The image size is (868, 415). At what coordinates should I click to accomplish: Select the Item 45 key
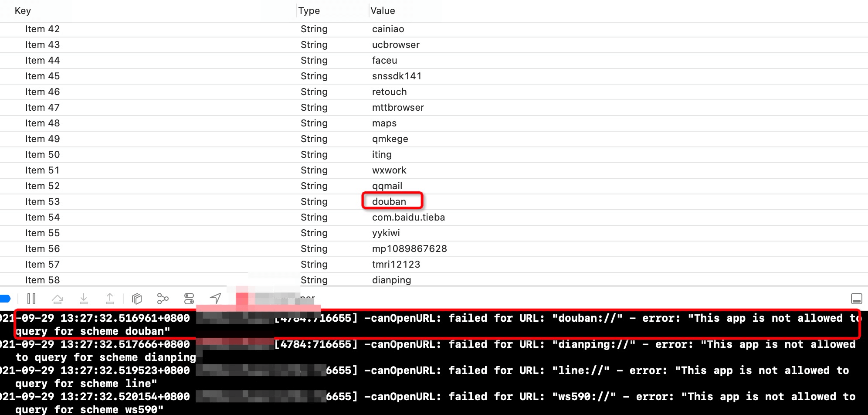tap(42, 76)
